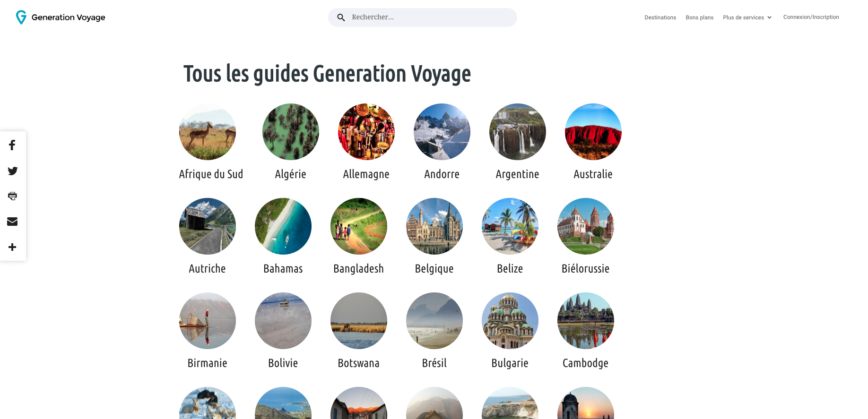Open the Allemagne guide image

(366, 132)
